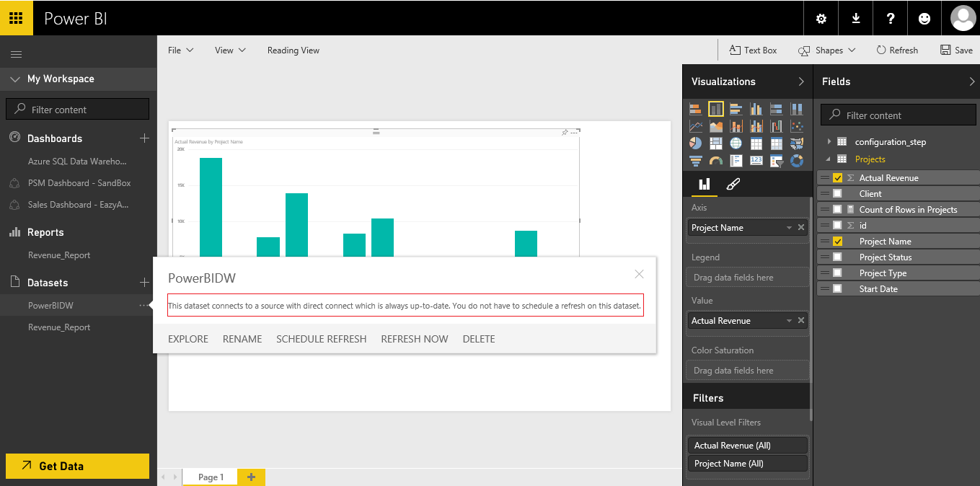Click DELETE in the PowerBIDW popup
Viewport: 980px width, 486px height.
point(479,339)
